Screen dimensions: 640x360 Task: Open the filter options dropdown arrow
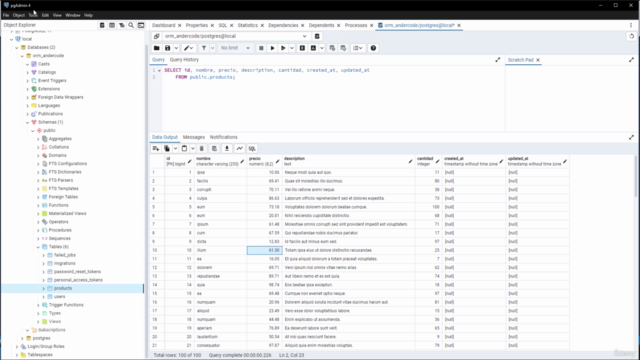[213, 48]
